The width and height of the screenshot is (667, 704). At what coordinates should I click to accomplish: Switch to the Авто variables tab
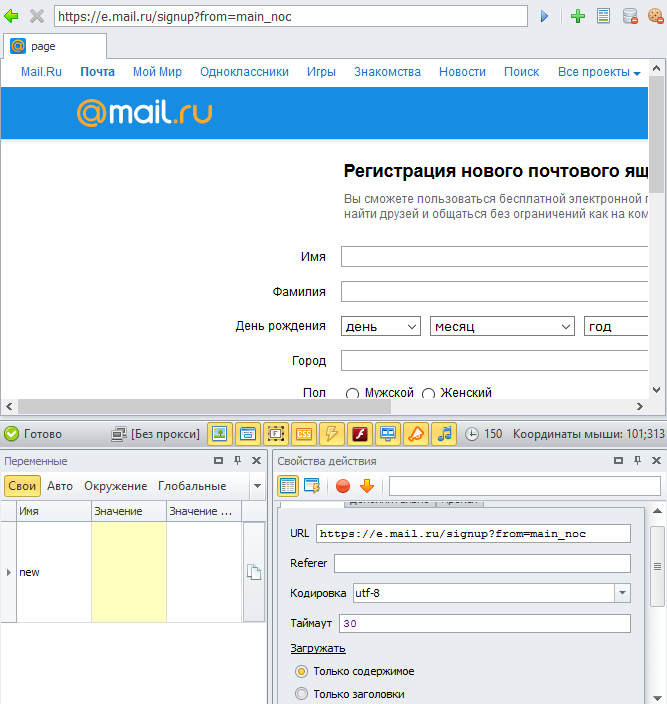point(60,486)
